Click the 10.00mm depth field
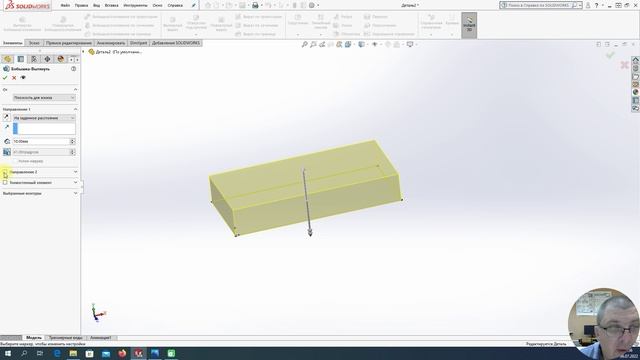 (41, 141)
